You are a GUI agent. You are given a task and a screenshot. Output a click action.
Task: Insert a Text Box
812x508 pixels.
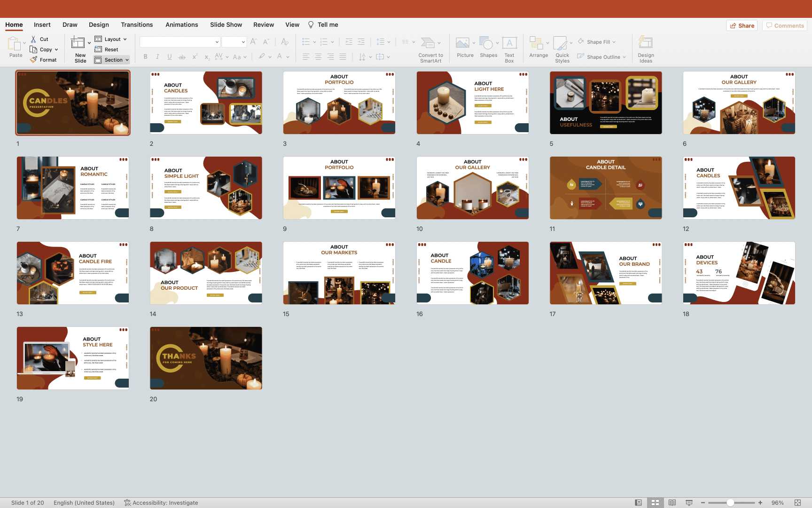click(509, 44)
